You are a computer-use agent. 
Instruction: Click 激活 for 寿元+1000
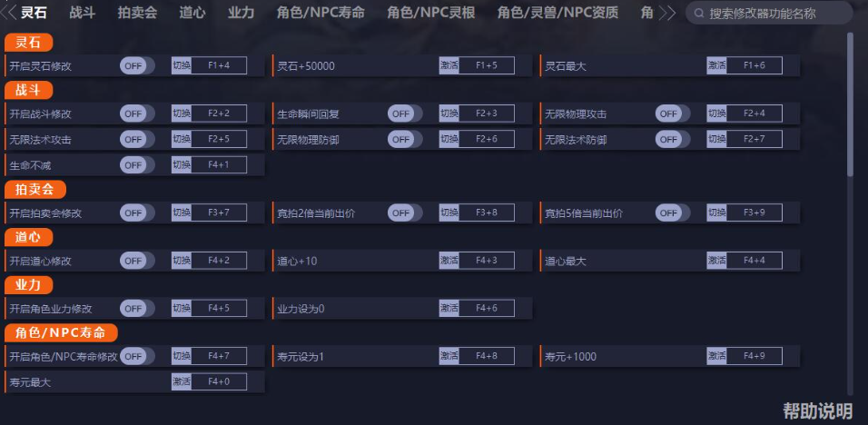716,356
